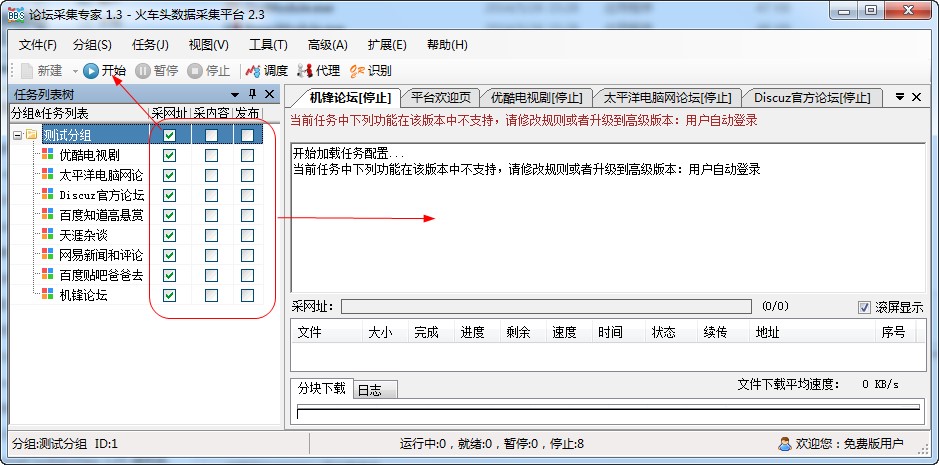Click the 进度 column header
The width and height of the screenshot is (939, 465).
pos(477,332)
